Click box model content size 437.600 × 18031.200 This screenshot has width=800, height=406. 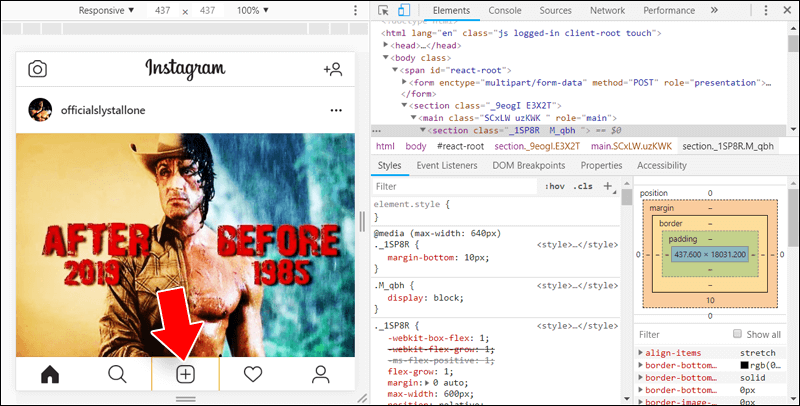[710, 254]
